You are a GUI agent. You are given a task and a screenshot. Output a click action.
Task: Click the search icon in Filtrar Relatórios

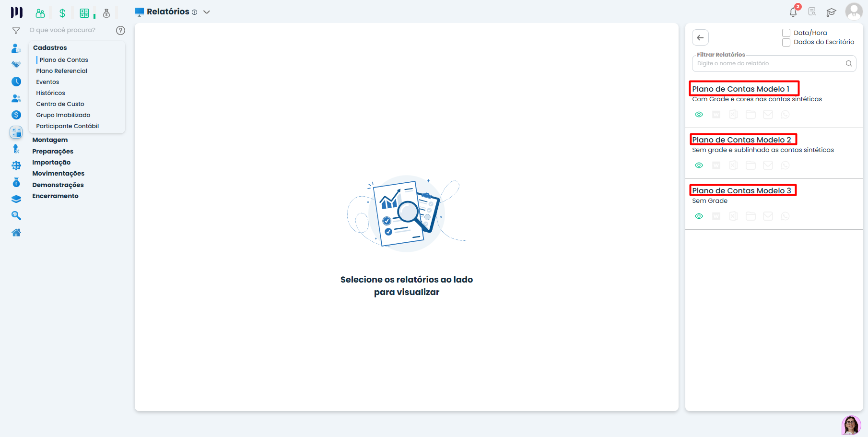click(849, 63)
